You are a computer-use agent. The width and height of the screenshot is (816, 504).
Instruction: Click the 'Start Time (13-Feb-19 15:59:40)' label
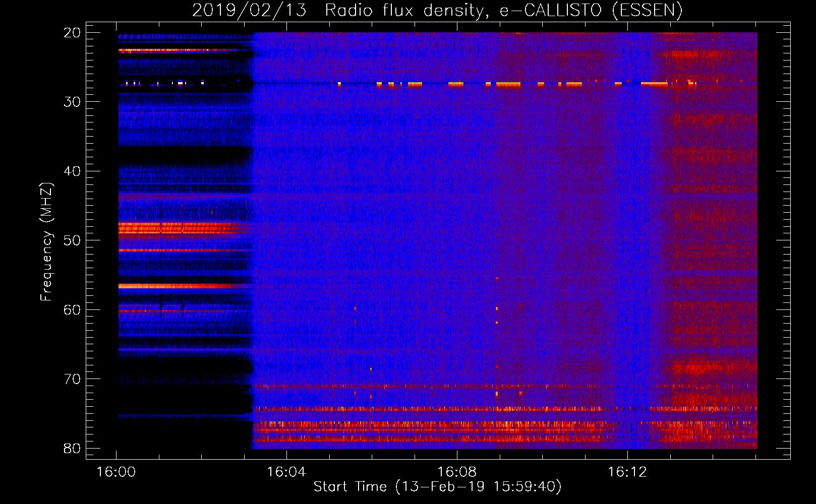pyautogui.click(x=437, y=487)
